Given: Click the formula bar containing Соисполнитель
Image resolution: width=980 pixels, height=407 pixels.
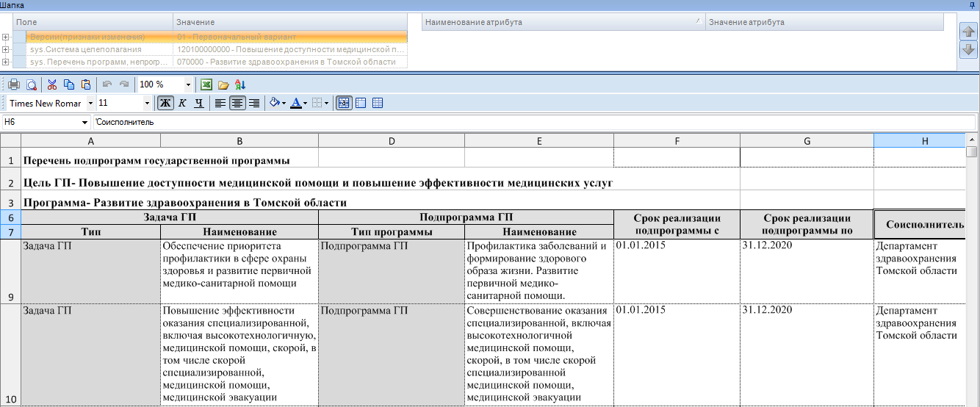Looking at the screenshot, I should [x=533, y=122].
